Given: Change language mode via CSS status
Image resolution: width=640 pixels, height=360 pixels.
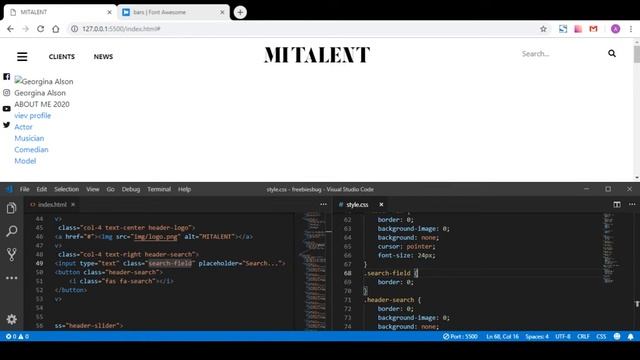Looking at the screenshot, I should (x=601, y=337).
